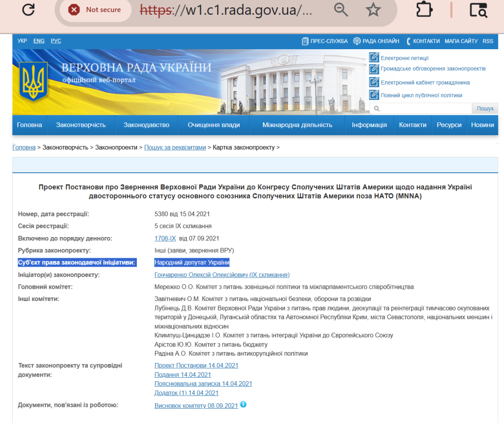Open the Міжнародна діяльність menu item

point(297,125)
